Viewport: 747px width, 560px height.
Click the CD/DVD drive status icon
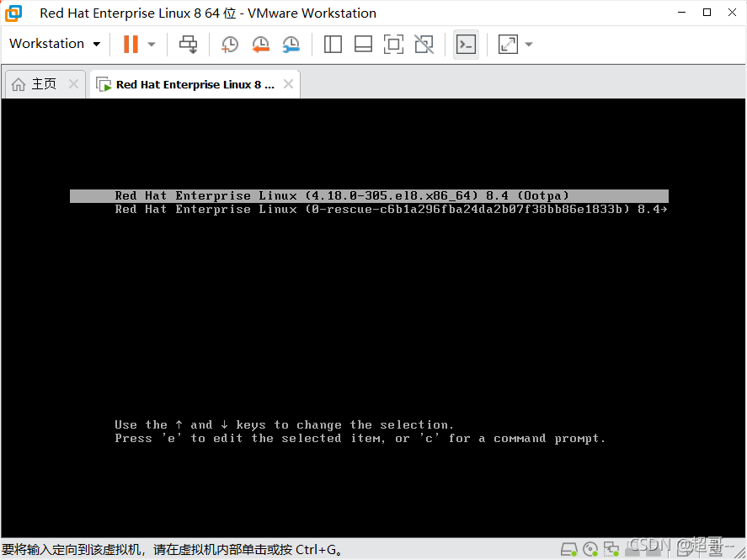click(590, 550)
